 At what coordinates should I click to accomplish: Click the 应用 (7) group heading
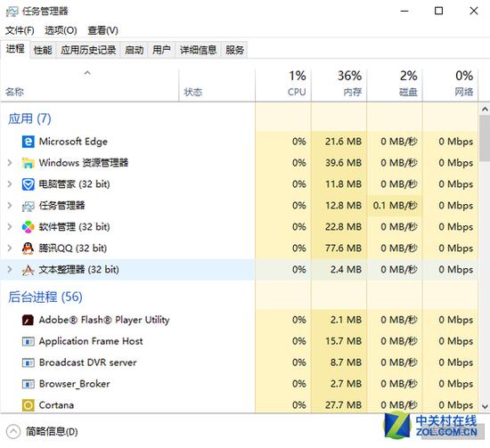tap(29, 118)
